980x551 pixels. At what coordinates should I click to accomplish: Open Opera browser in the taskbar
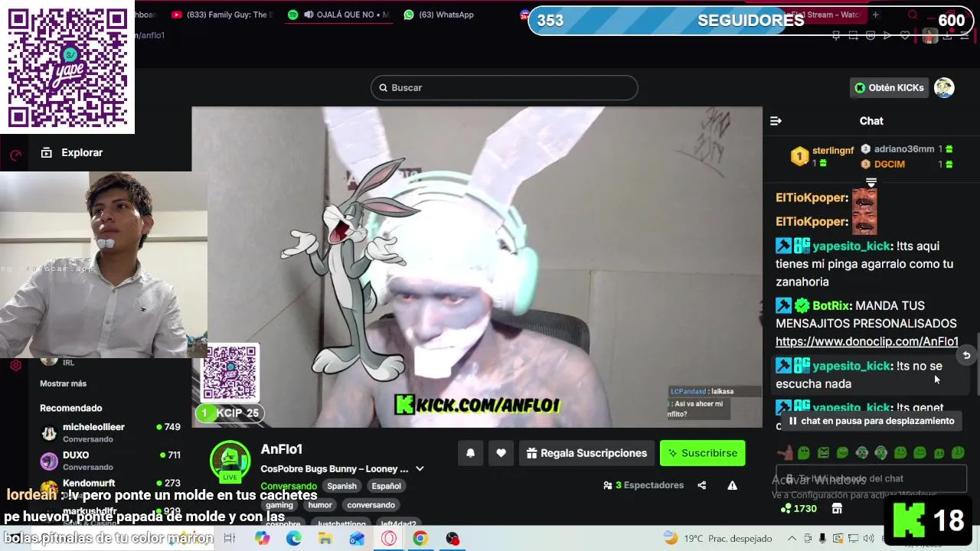[389, 539]
